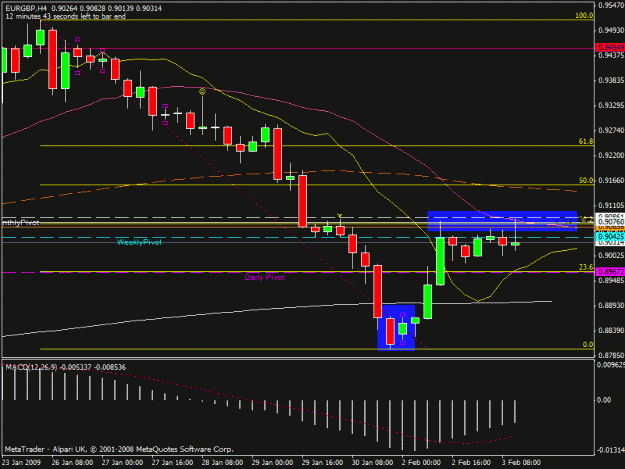Select the blue rectangle at the chart low
Screen dimensions: 625x469
[x=396, y=328]
